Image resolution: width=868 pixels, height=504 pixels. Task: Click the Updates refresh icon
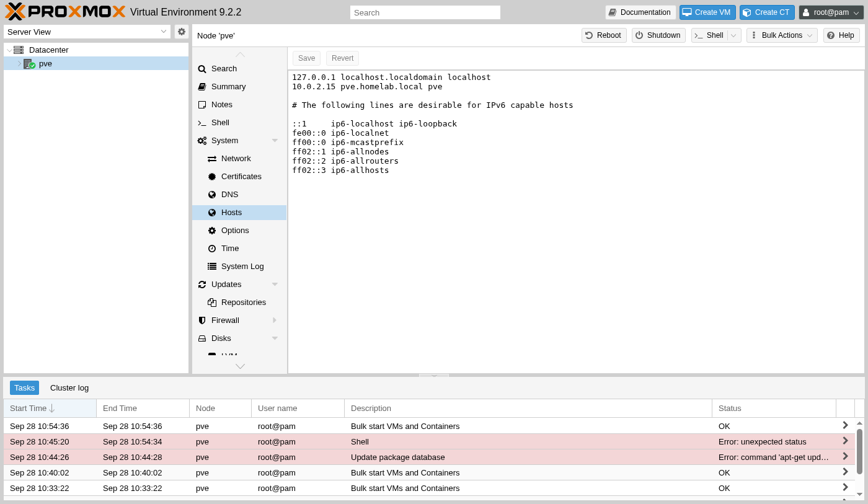pyautogui.click(x=202, y=285)
